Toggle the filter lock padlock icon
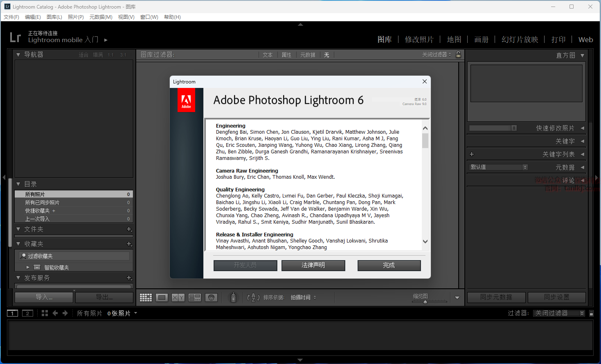The height and width of the screenshot is (364, 601). click(x=459, y=54)
